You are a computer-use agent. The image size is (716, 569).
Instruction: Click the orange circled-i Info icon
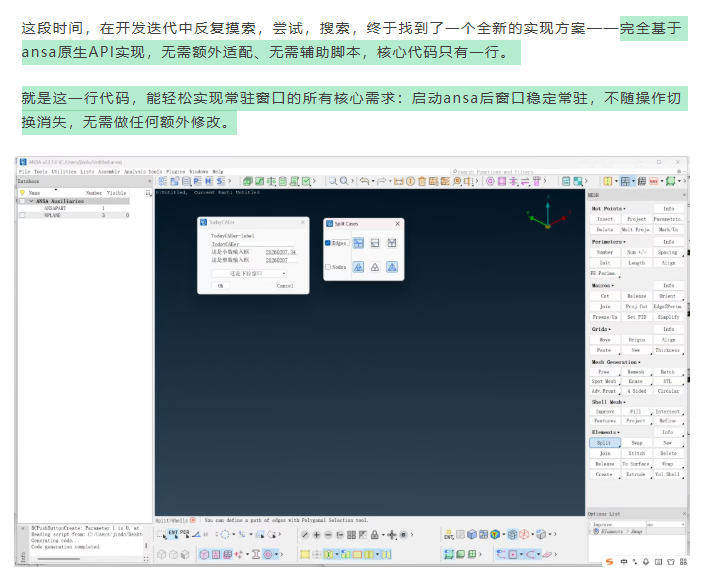[411, 181]
